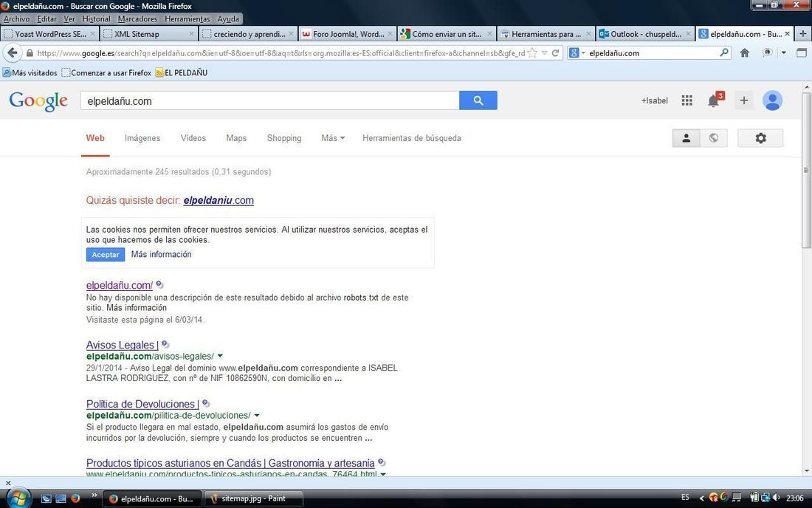Open Herramientas de búsqueda

(412, 138)
